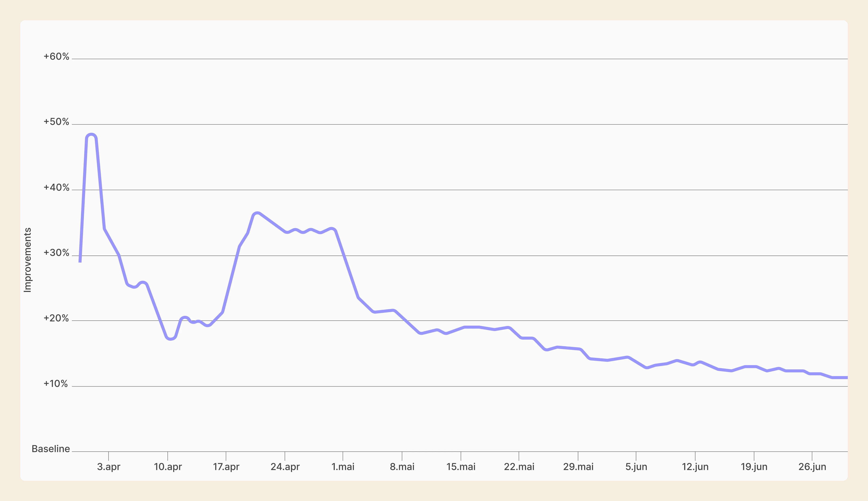Click the "15.mai" date label
868x501 pixels.
(461, 467)
